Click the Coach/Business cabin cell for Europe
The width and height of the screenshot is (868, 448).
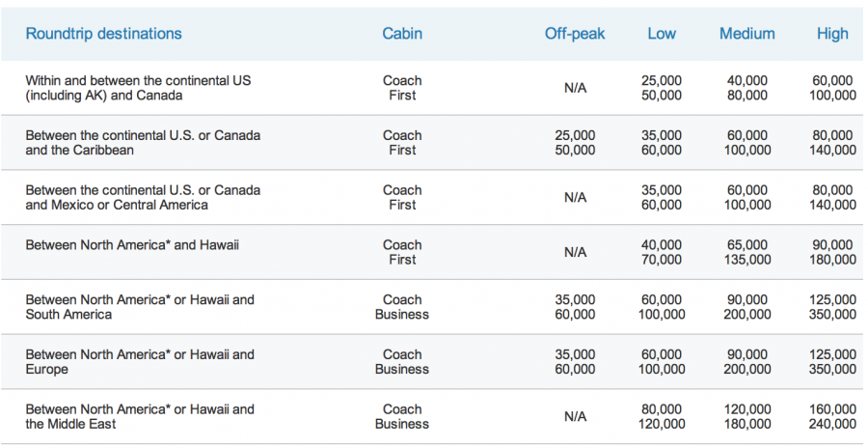tap(401, 362)
